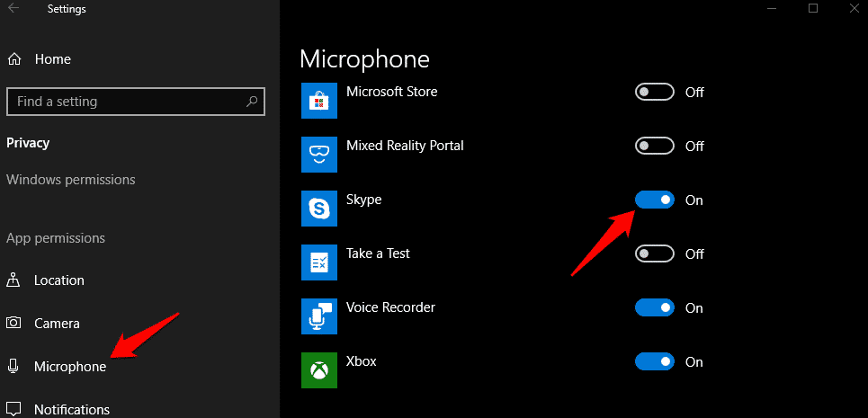Click the Microsoft Store app icon

[x=319, y=101]
